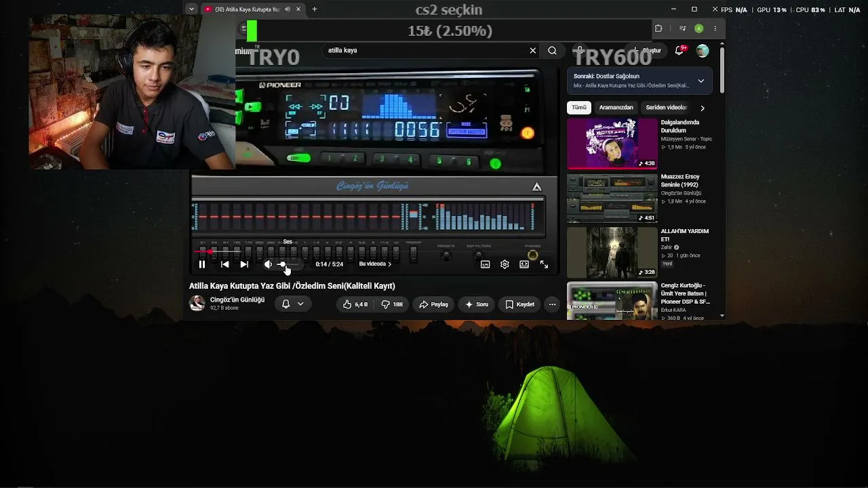Dislike the video (188)
868x488 pixels.
[x=392, y=304]
